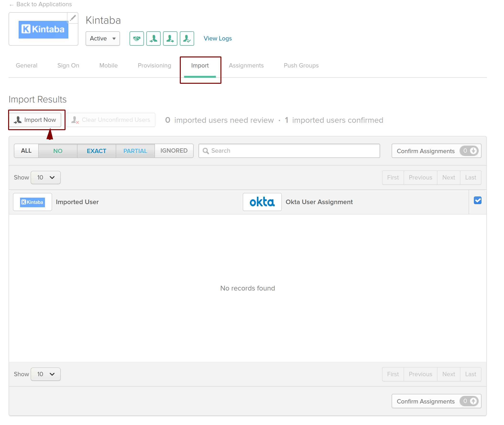Screen dimensions: 504x425
Task: Filter results by ALL
Action: click(x=26, y=151)
